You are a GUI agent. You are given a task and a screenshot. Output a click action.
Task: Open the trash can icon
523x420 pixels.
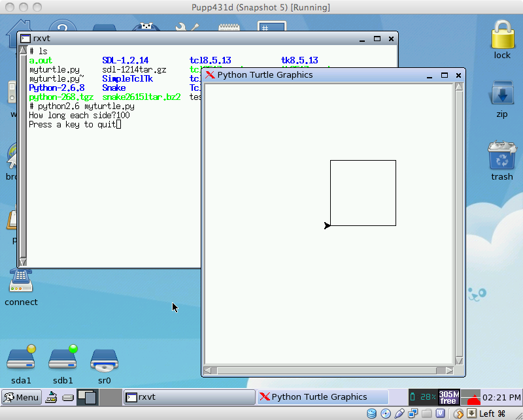coord(501,155)
